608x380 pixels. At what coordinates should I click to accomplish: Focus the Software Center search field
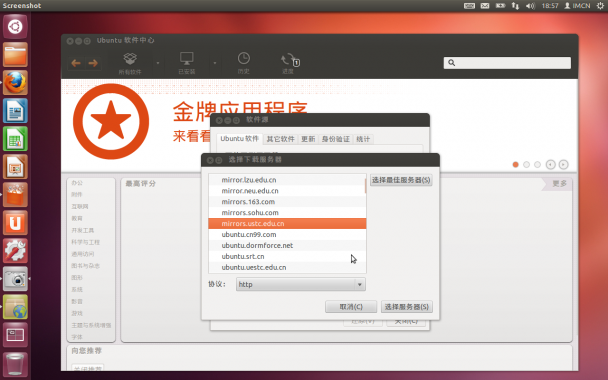tap(507, 63)
